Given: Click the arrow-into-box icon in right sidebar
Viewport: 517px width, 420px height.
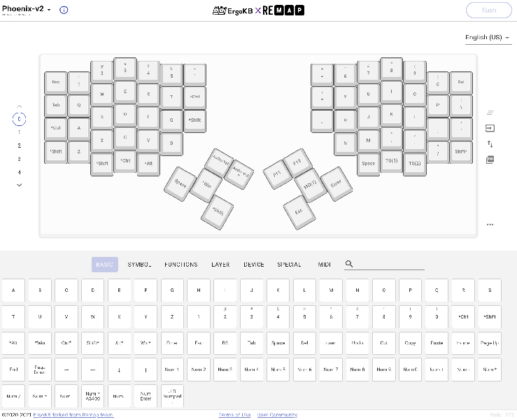Looking at the screenshot, I should coord(490,129).
